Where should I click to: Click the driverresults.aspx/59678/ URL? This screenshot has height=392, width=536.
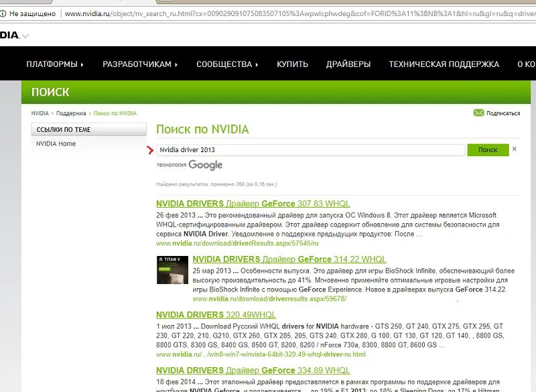pyautogui.click(x=269, y=299)
